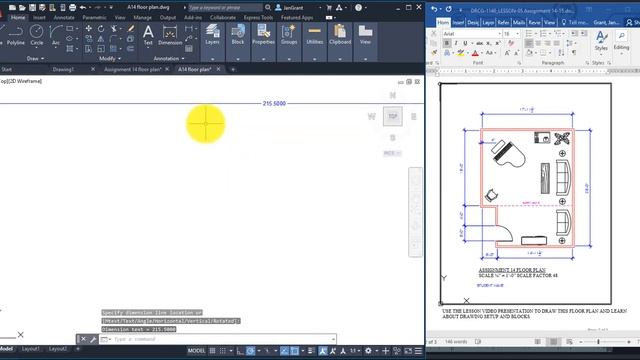This screenshot has height=360, width=640.
Task: Open the Arial font name dropdown in Word
Action: 500,34
